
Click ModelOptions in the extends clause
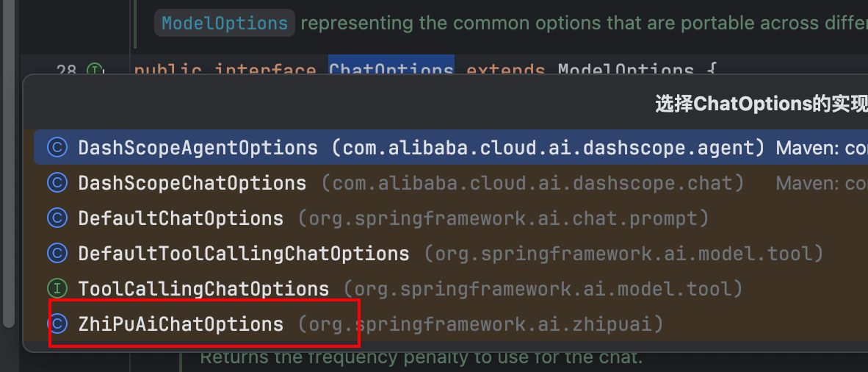pos(626,69)
